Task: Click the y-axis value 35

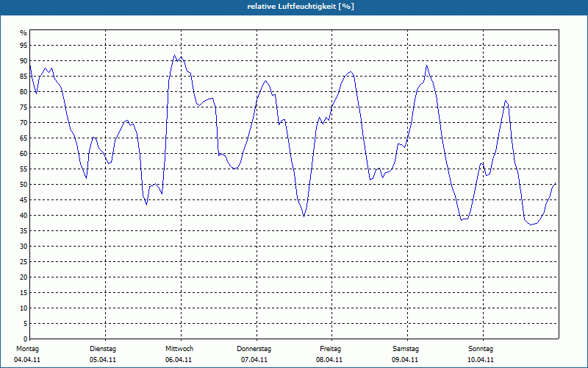Action: coord(24,231)
